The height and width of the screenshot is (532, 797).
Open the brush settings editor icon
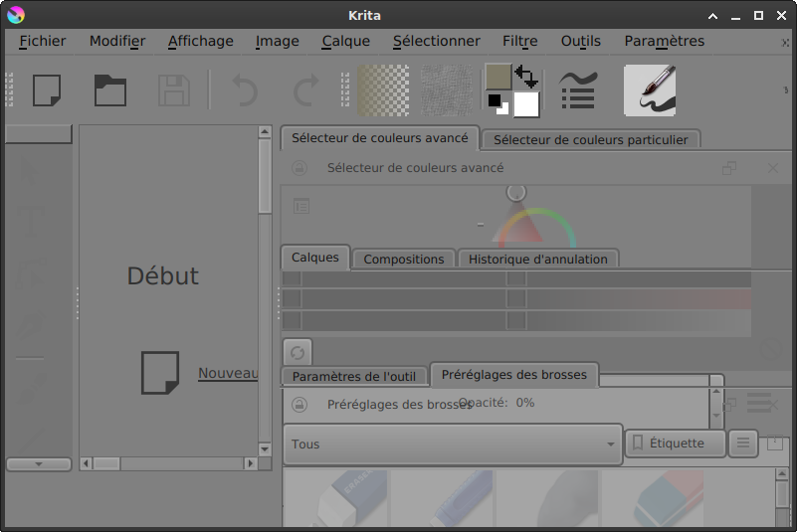pyautogui.click(x=577, y=90)
